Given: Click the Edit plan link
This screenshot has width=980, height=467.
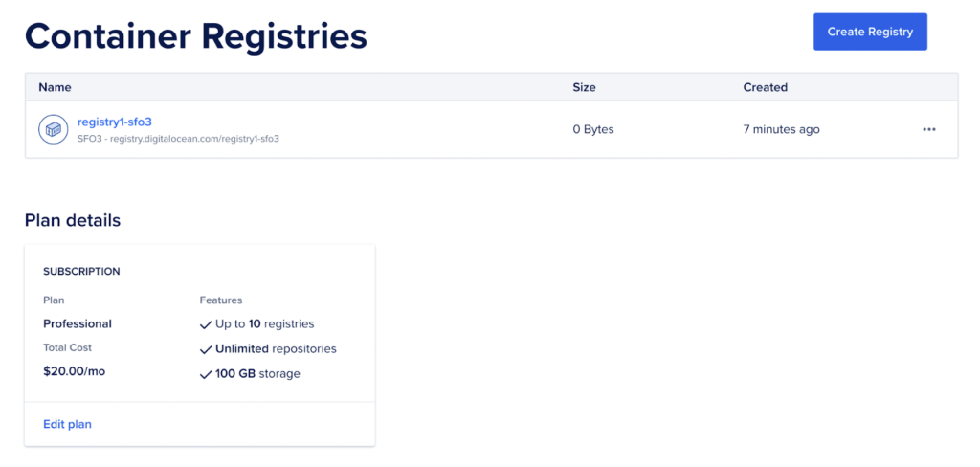Looking at the screenshot, I should (x=68, y=424).
